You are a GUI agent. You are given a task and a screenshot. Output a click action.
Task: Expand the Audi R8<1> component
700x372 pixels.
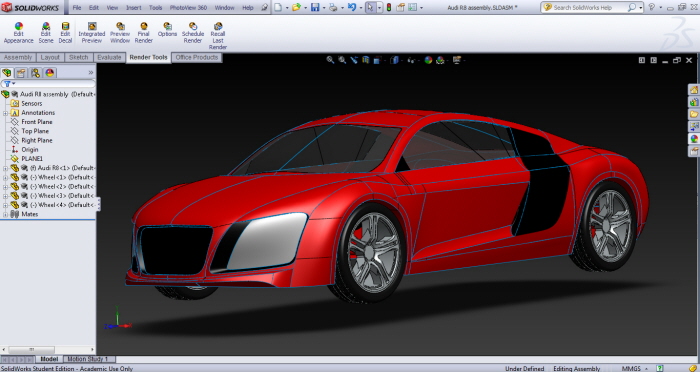5,168
